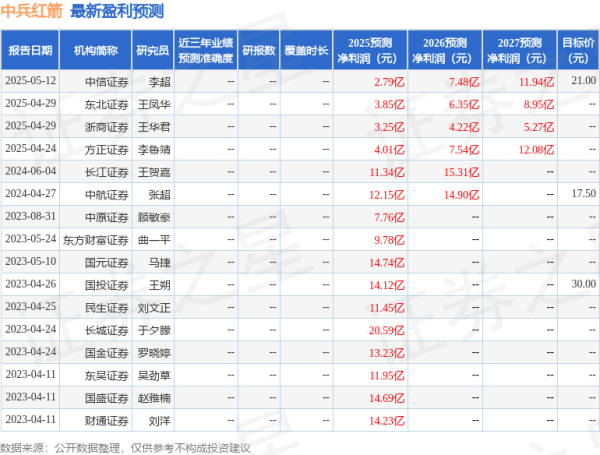Click the 2025预测净利润 column header
The height and width of the screenshot is (455, 600).
coord(370,49)
